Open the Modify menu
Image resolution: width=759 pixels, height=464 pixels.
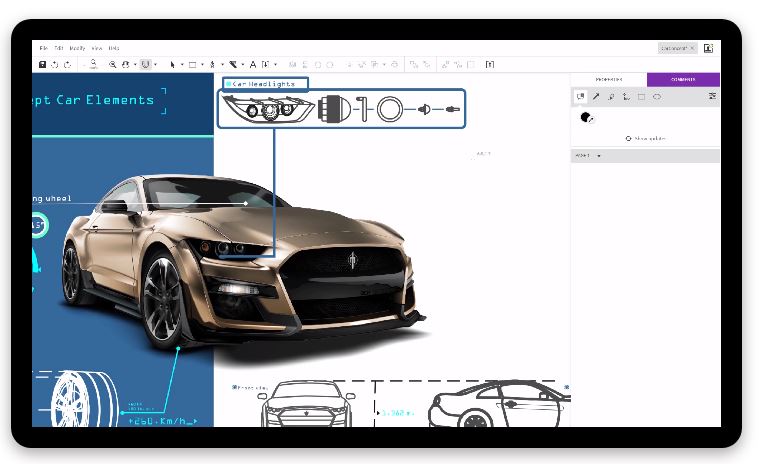tap(77, 48)
